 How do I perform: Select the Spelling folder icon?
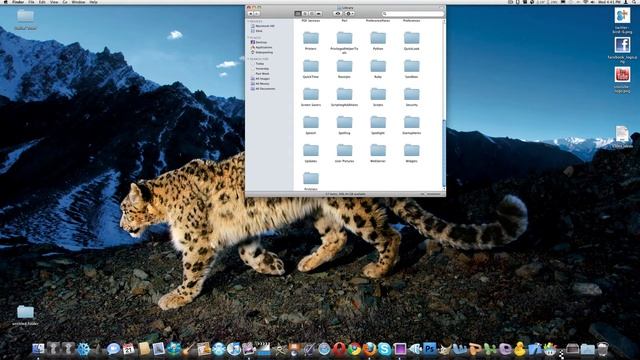(344, 123)
